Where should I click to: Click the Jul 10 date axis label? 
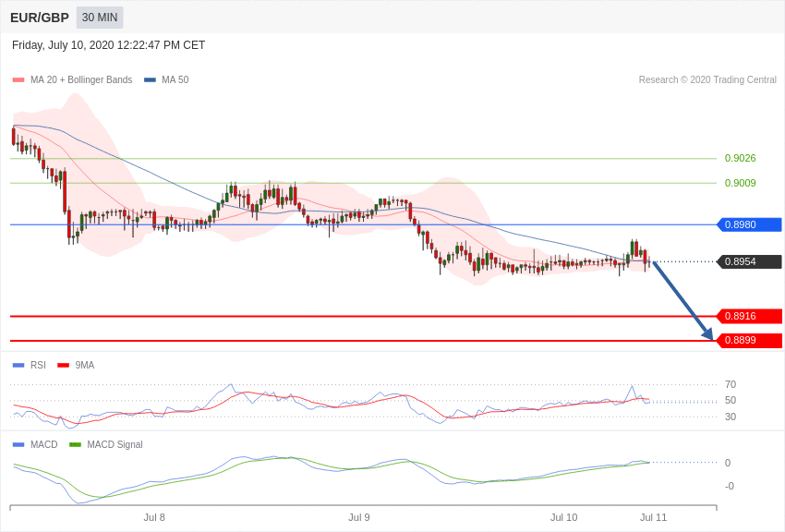563,517
